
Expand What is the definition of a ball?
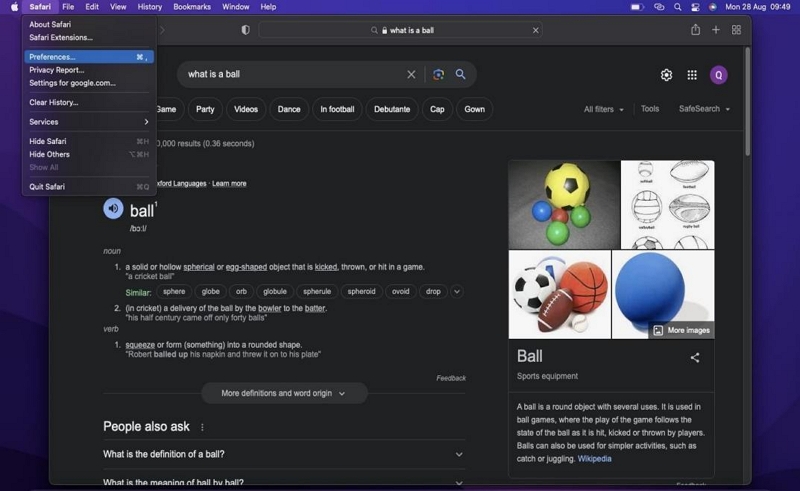[283, 454]
